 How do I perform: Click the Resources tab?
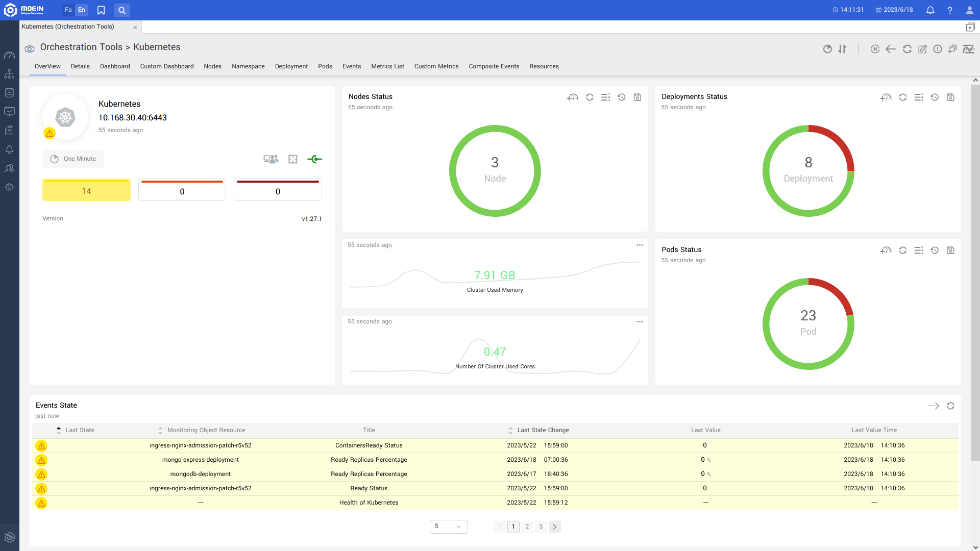tap(544, 66)
